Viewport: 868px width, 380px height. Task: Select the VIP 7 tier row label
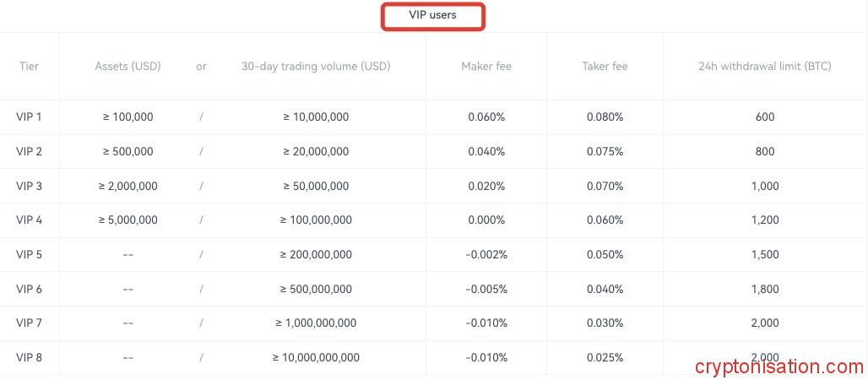click(x=29, y=323)
